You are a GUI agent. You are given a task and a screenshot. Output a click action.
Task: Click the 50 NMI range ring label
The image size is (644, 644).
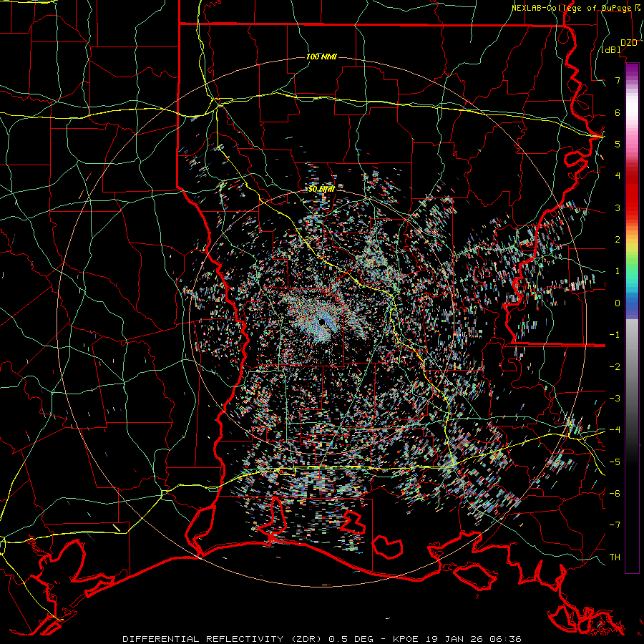(x=321, y=189)
